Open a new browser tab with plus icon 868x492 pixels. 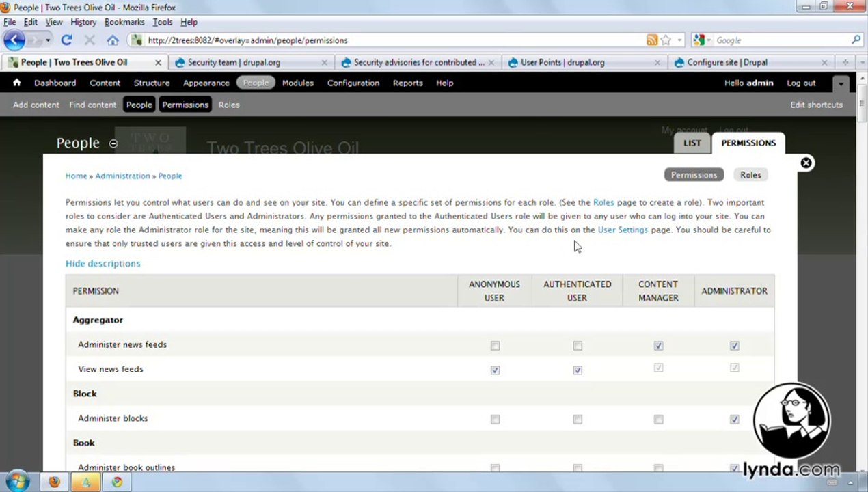click(x=845, y=62)
